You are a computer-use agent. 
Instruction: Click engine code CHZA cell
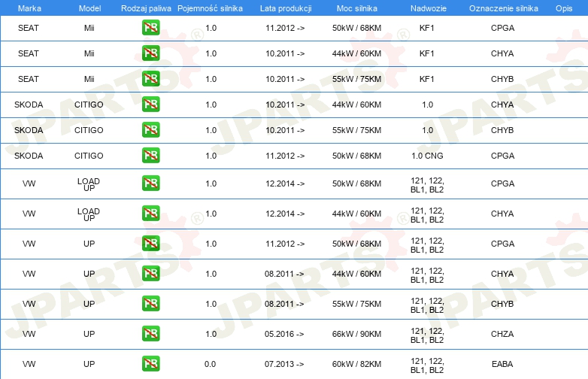502,334
